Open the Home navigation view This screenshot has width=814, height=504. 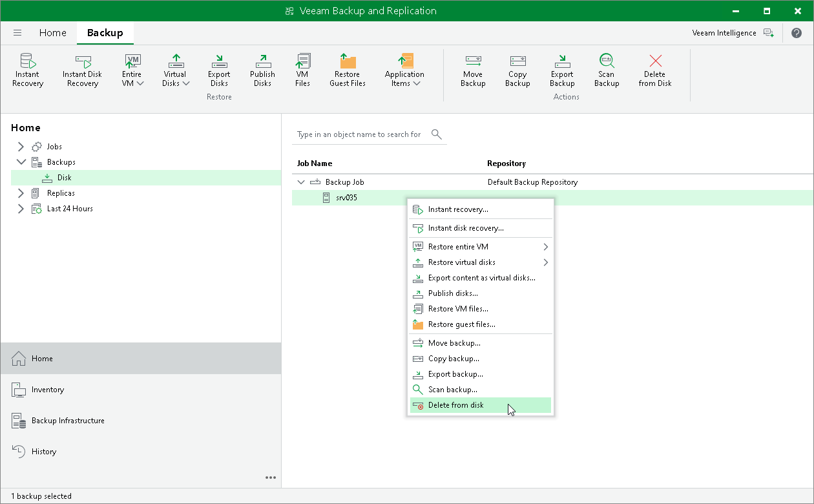tap(141, 359)
